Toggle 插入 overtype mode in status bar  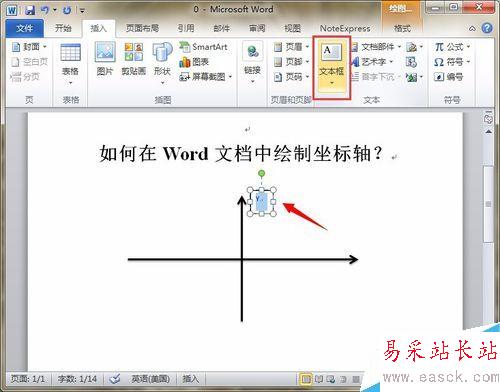click(191, 379)
